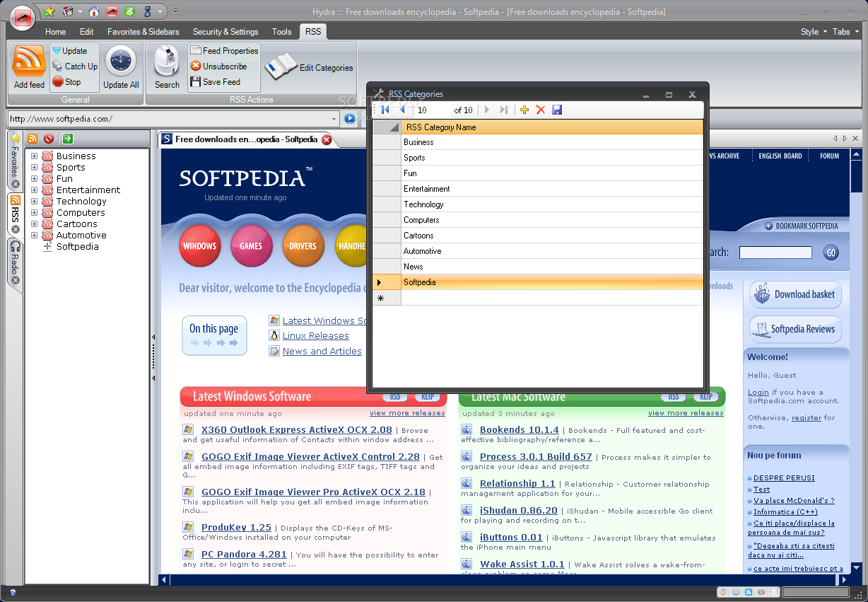Viewport: 868px width, 602px height.
Task: Open the address bar URL dropdown
Action: pos(334,119)
